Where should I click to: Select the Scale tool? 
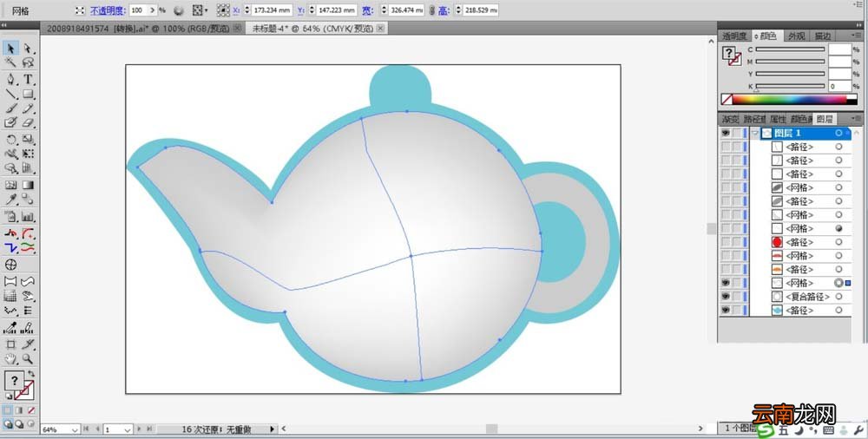28,140
